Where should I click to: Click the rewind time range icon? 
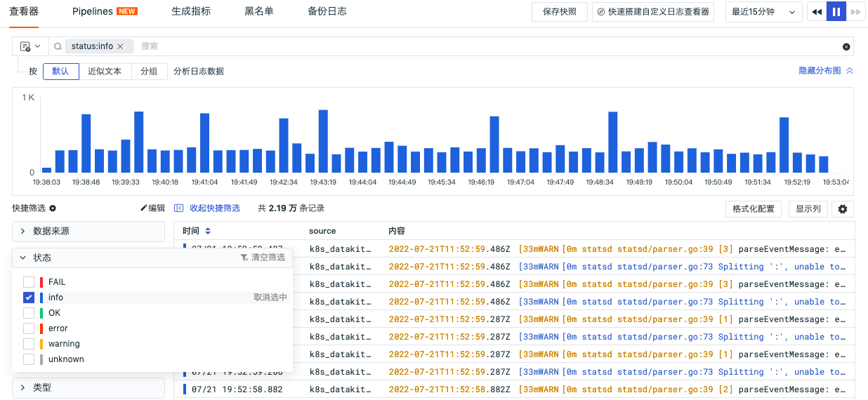point(816,12)
